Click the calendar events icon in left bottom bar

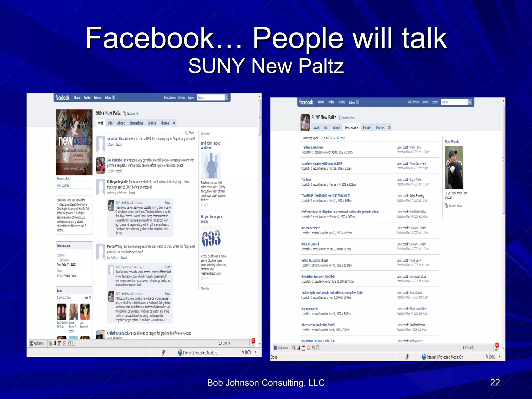coord(60,343)
